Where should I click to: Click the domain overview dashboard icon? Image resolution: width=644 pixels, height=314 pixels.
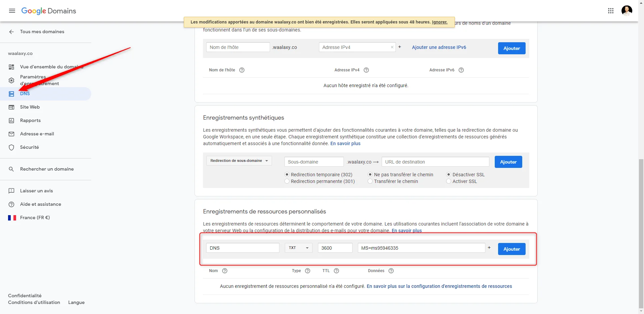click(11, 67)
